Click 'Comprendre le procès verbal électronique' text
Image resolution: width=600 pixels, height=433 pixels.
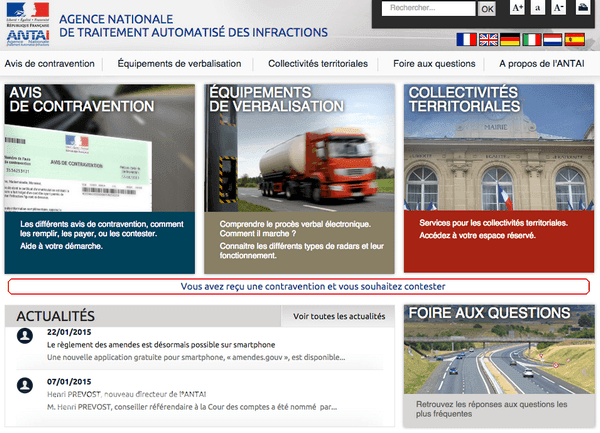coord(295,224)
